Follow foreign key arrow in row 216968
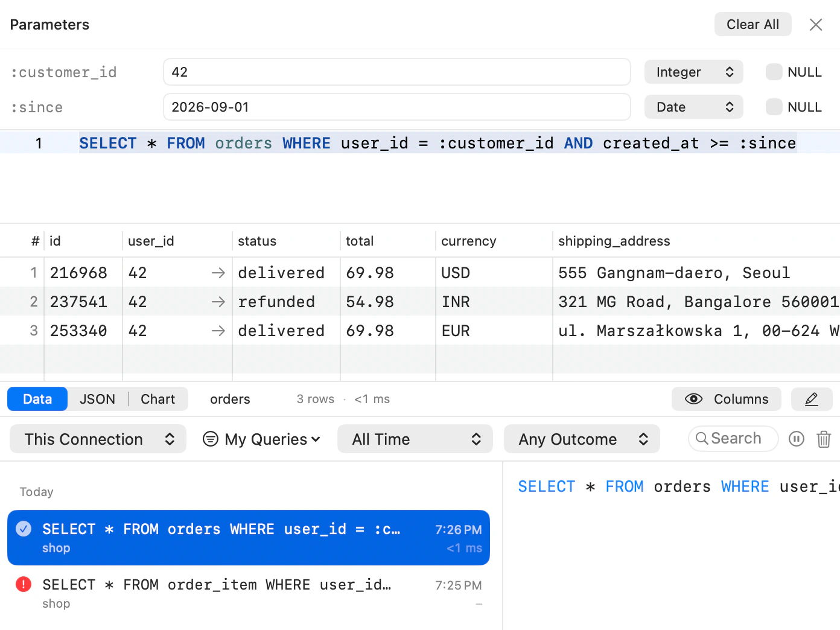This screenshot has width=840, height=630. point(218,273)
